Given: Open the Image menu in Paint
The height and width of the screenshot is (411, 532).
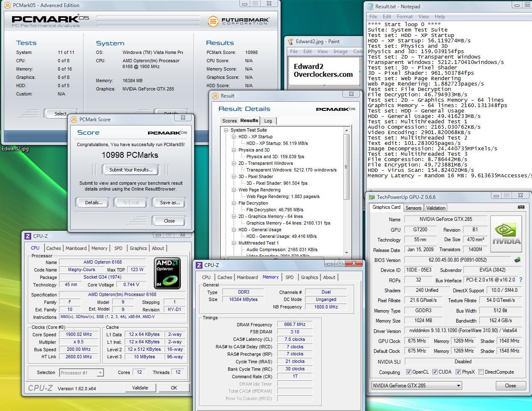Looking at the screenshot, I should [x=340, y=51].
